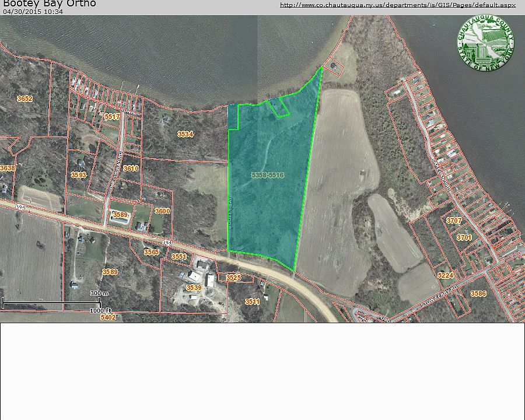The width and height of the screenshot is (525, 420).
Task: Select parcel label 3701
Action: click(x=464, y=237)
